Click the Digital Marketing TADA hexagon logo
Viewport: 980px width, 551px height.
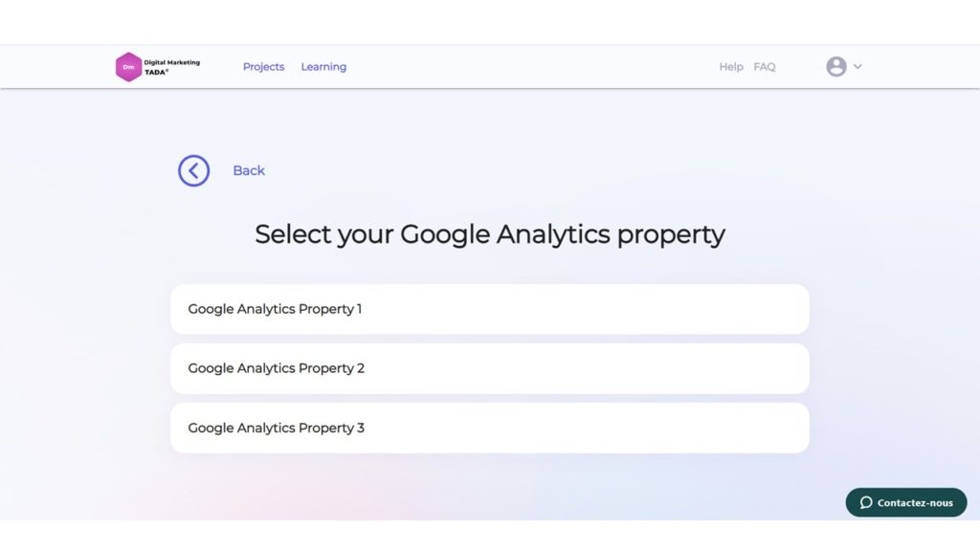point(128,67)
